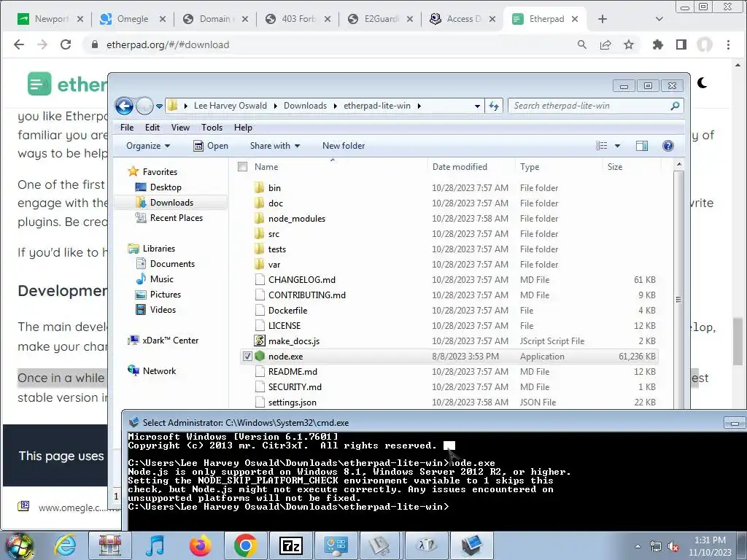Open the View menu in Explorer
Image resolution: width=747 pixels, height=560 pixels.
(x=181, y=128)
